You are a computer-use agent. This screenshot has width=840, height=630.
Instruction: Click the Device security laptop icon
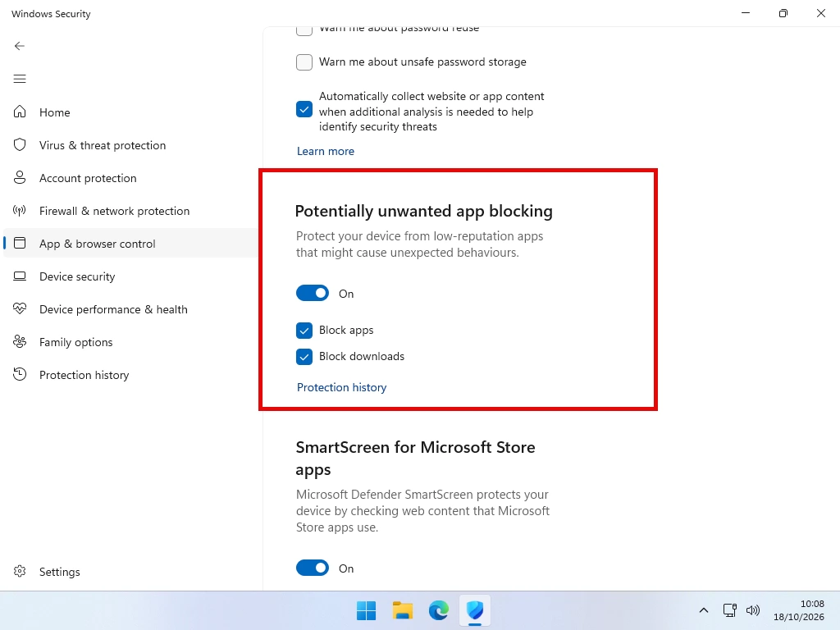(20, 276)
